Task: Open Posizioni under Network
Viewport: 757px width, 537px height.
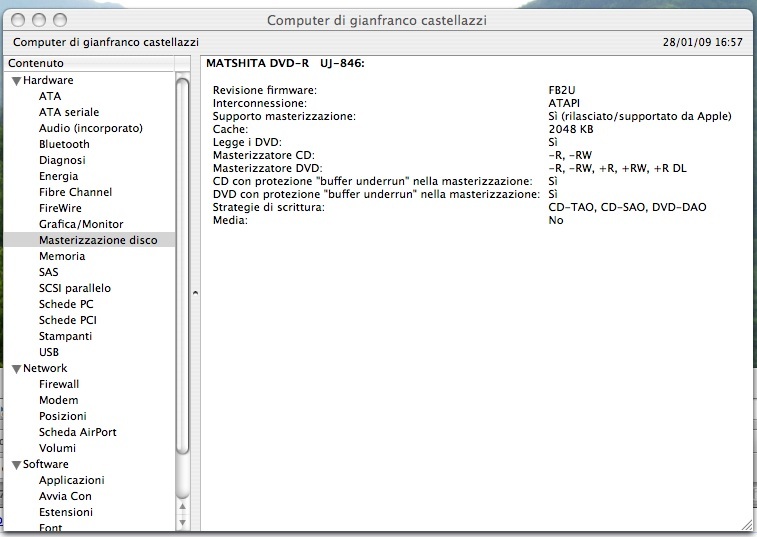Action: [63, 416]
